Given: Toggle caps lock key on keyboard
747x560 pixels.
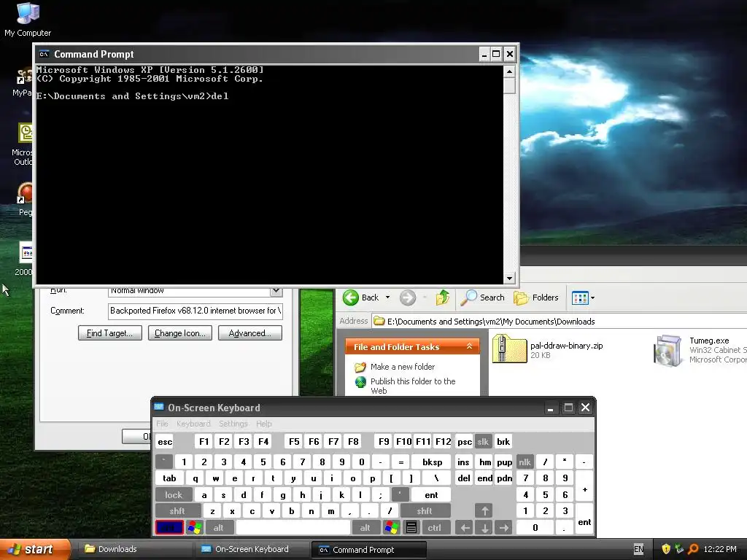Looking at the screenshot, I should [x=174, y=495].
